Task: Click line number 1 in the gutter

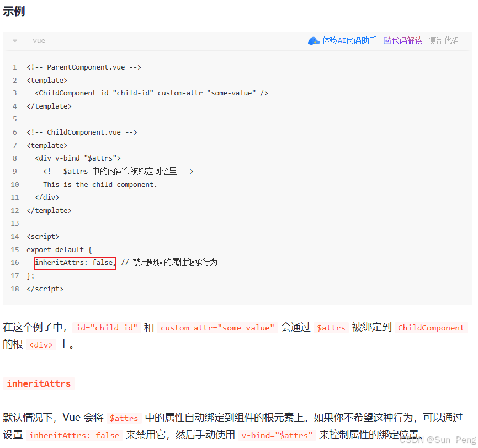Action: click(x=14, y=67)
